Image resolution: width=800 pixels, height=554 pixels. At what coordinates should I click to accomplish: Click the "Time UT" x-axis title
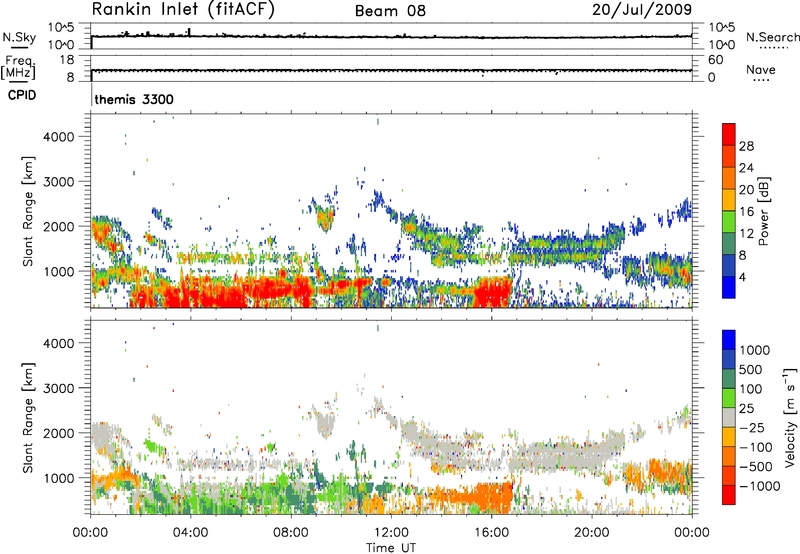point(391,548)
